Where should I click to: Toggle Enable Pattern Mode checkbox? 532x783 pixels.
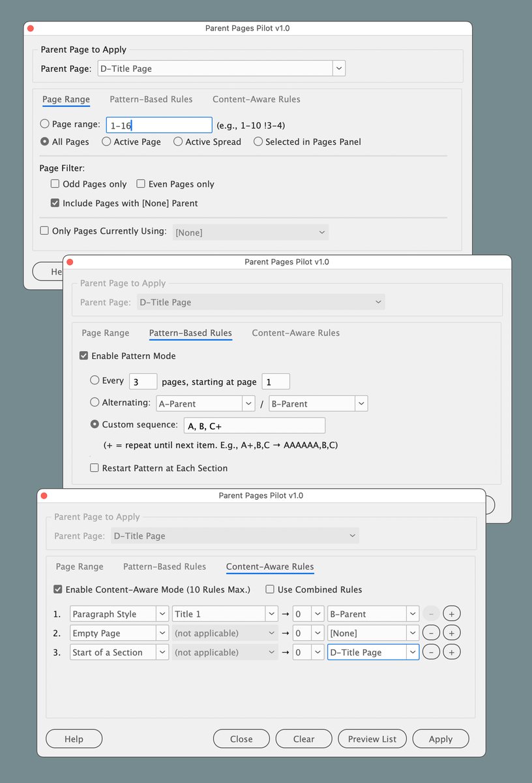(83, 356)
